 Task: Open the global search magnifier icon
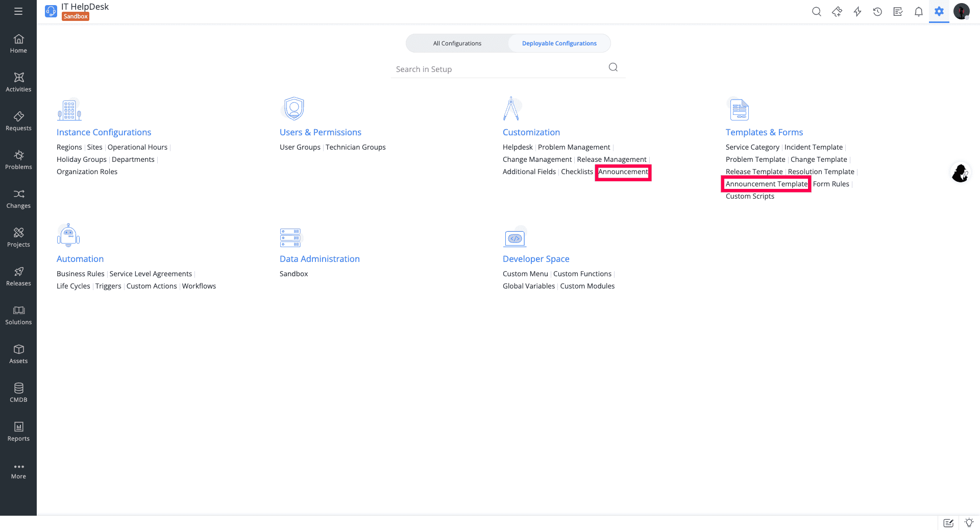point(817,11)
